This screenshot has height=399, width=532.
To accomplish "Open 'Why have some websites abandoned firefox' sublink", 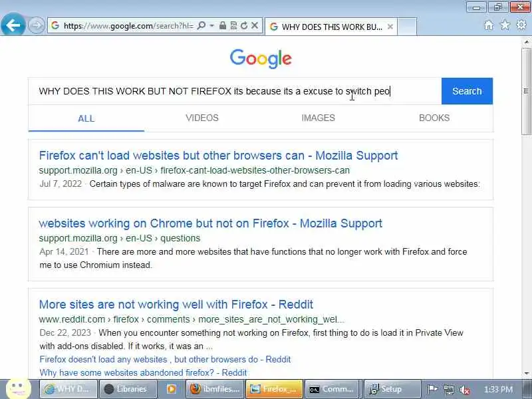I will (143, 372).
